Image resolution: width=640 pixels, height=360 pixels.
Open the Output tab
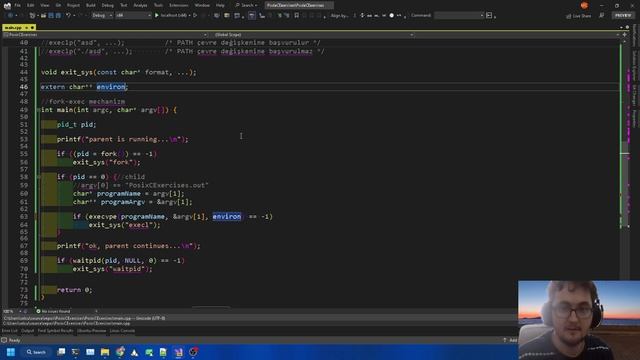(28, 331)
